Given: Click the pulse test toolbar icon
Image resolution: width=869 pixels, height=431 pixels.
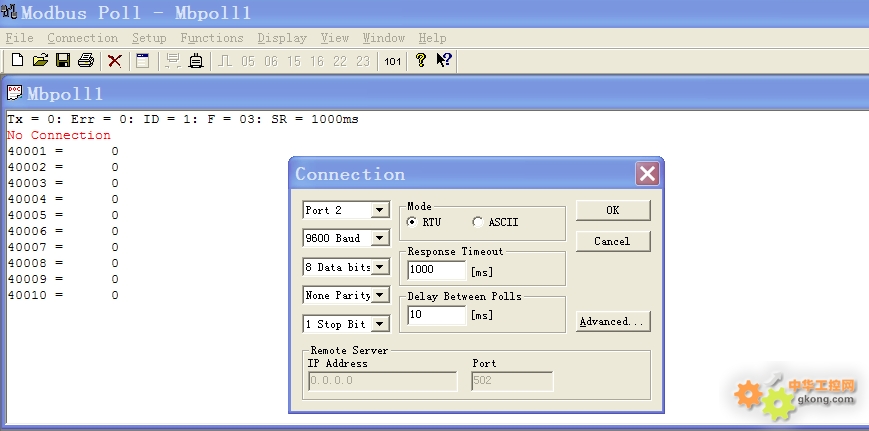Looking at the screenshot, I should [x=224, y=60].
